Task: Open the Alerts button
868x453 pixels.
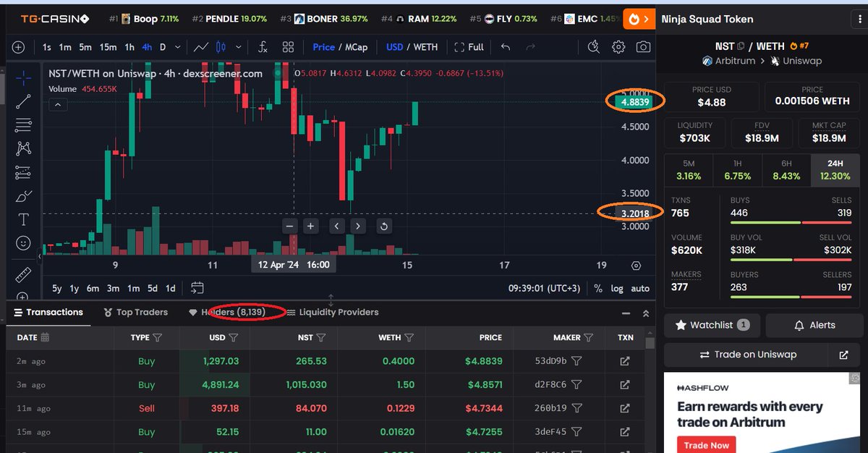Action: 814,325
